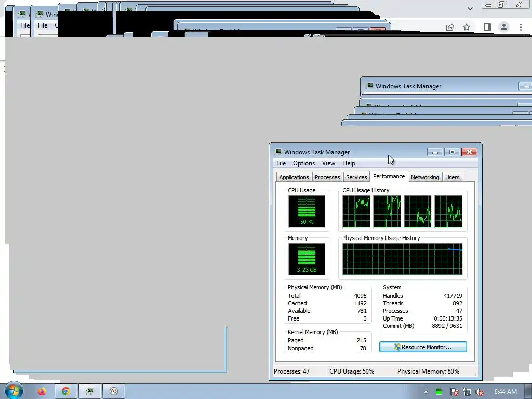Click the 'Processes: 47' status bar entry

click(x=292, y=371)
